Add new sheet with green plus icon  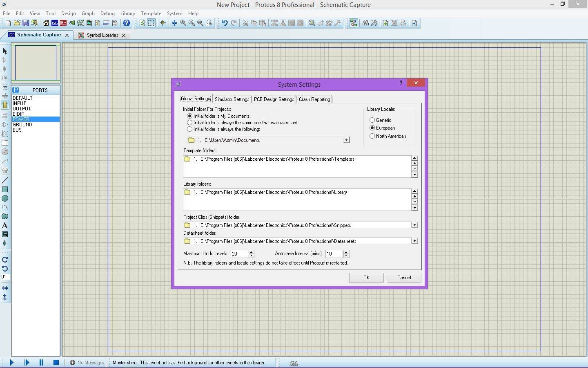tap(385, 23)
